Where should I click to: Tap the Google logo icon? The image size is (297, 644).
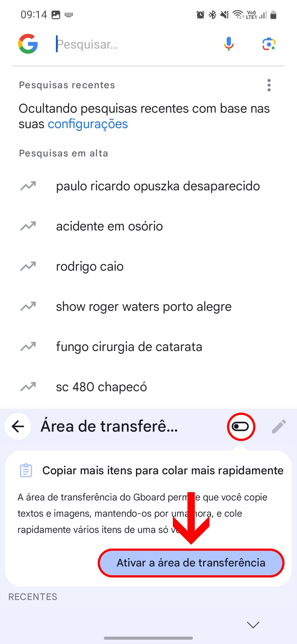click(28, 44)
